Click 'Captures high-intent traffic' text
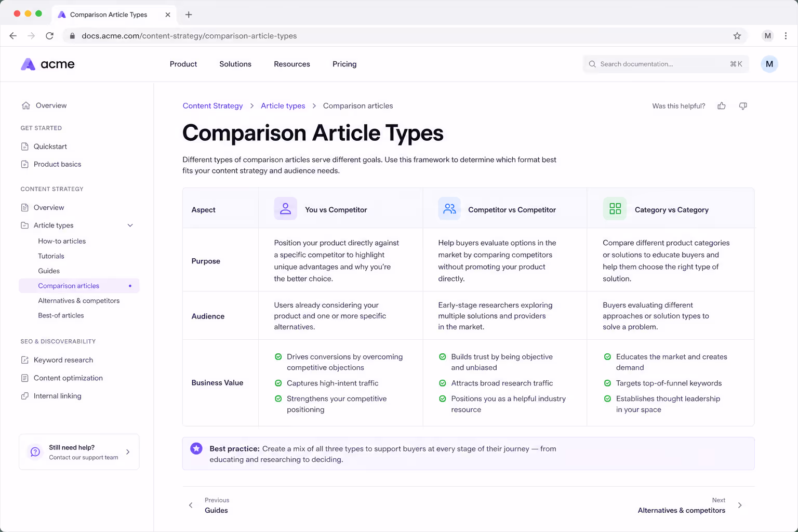The width and height of the screenshot is (798, 532). (332, 383)
